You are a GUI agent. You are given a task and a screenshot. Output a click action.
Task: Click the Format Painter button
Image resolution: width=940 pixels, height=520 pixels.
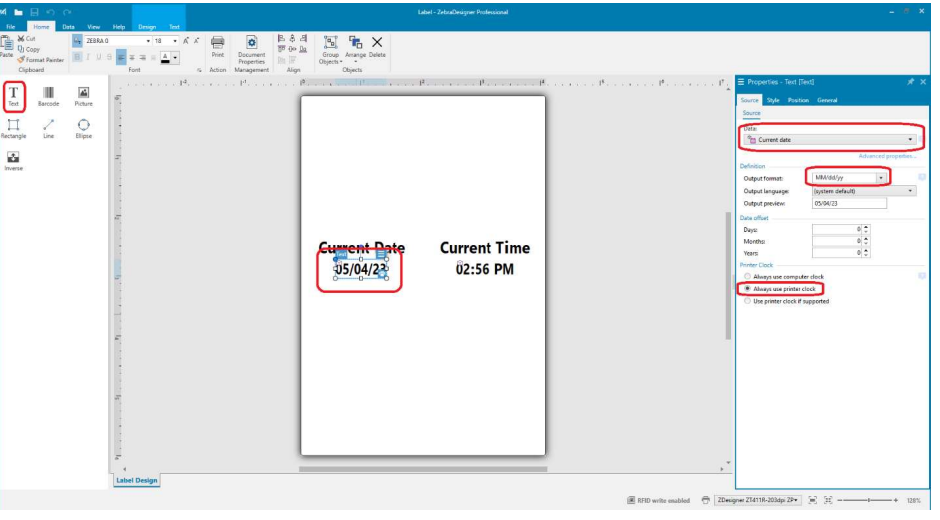(41, 59)
